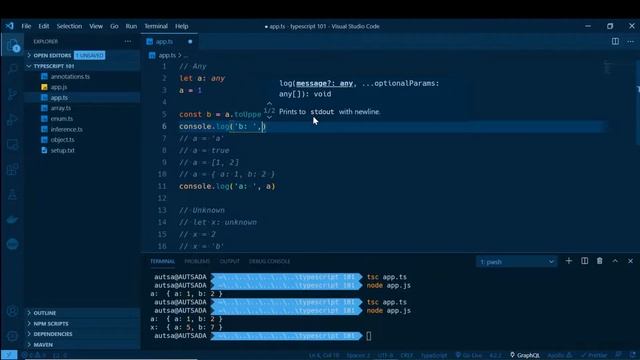This screenshot has width=640, height=360.
Task: Kill terminal with the trash icon
Action: (600, 261)
